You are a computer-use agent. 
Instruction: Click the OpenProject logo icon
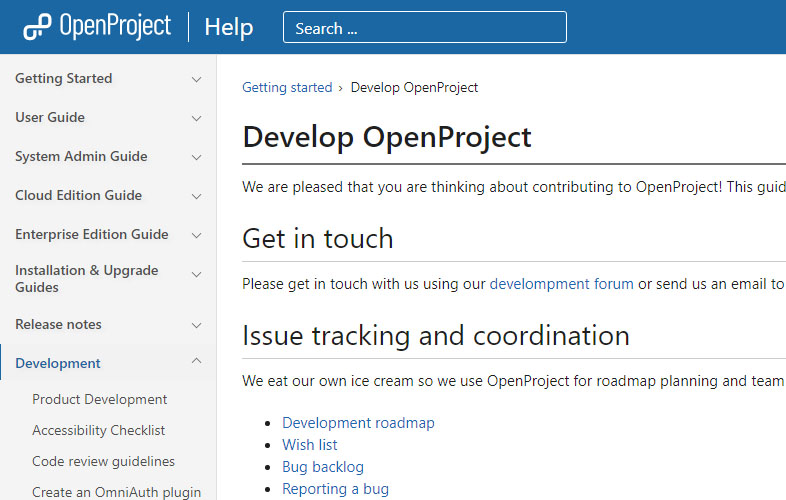(37, 27)
